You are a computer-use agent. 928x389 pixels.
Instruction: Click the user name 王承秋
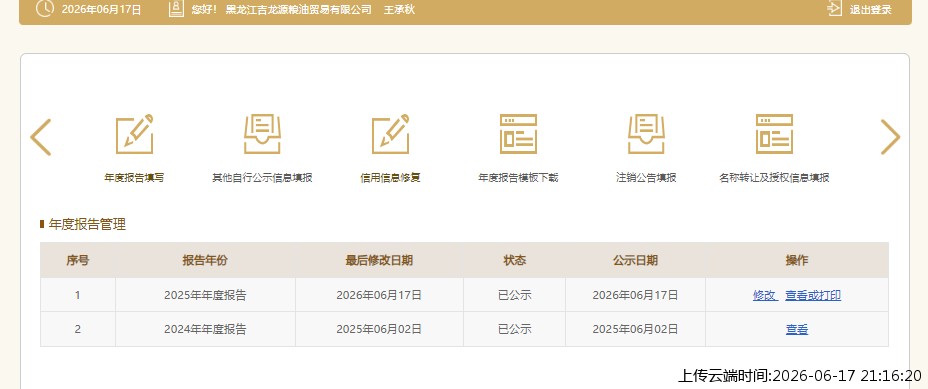pyautogui.click(x=399, y=9)
